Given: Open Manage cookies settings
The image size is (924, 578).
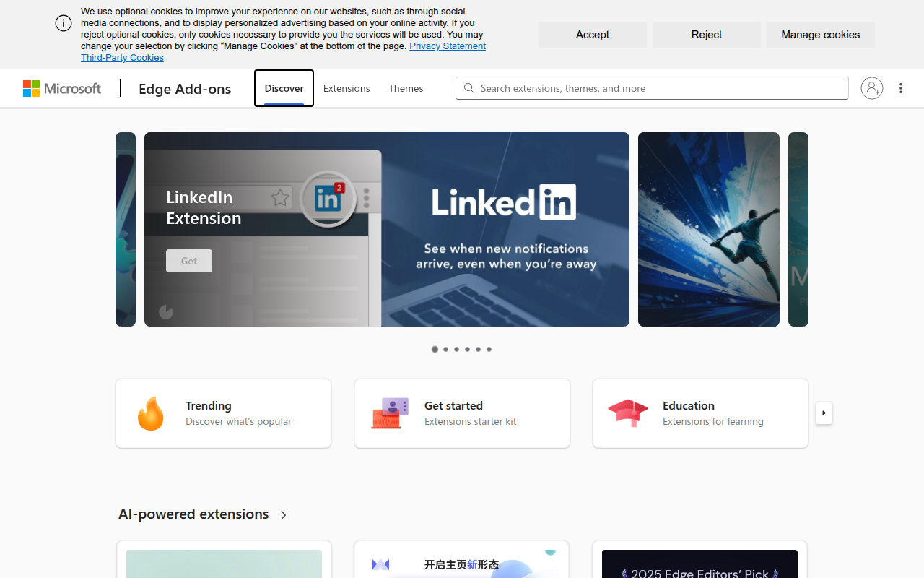Looking at the screenshot, I should [x=821, y=35].
